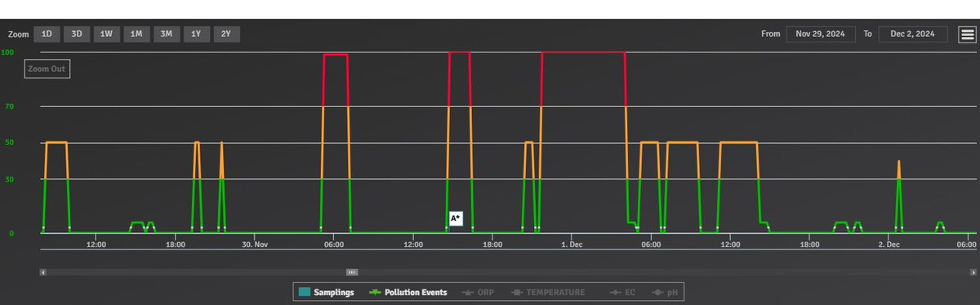Toggle Pollution Events series in legend
This screenshot has height=305, width=980.
(408, 292)
